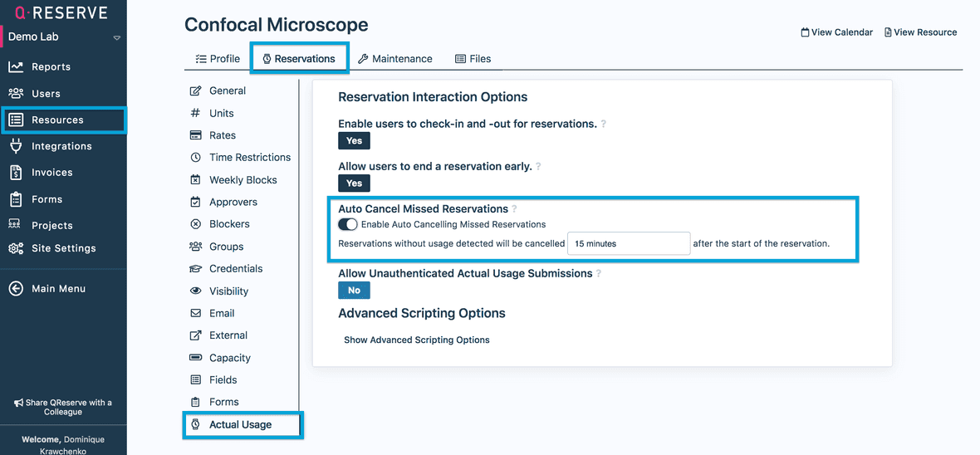This screenshot has width=980, height=455.
Task: Toggle the check-in and -out Yes button
Action: (354, 141)
